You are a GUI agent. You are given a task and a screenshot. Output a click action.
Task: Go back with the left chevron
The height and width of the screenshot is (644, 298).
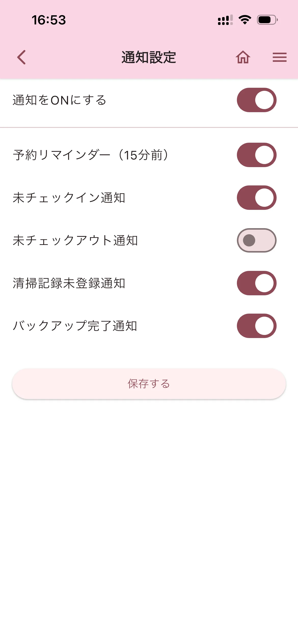[x=22, y=57]
